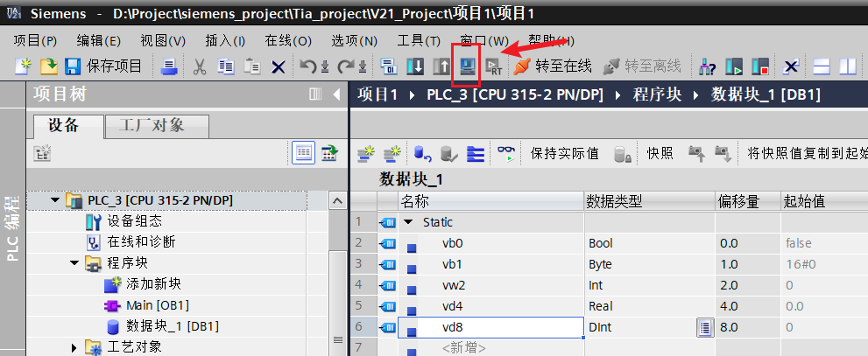Viewport: 868px width, 356px height.
Task: Copy selection using the toolbar copy icon
Action: pyautogui.click(x=225, y=66)
